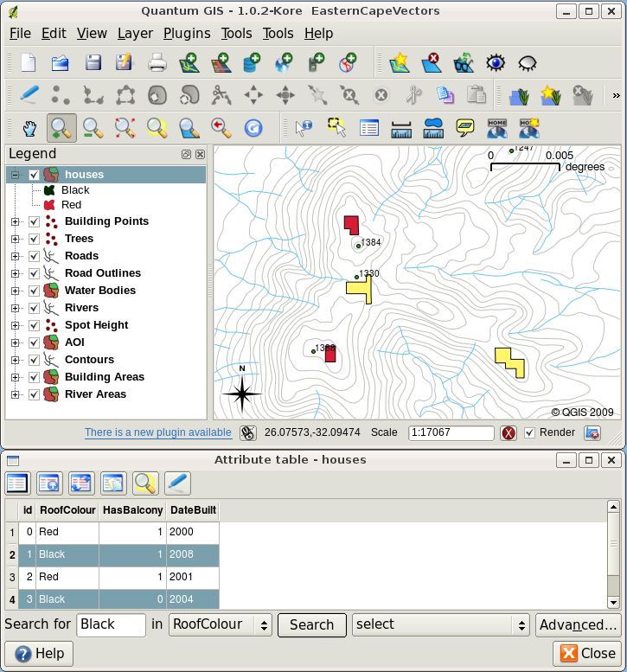Open the RoofColour field dropdown
The image size is (627, 672).
tap(221, 624)
